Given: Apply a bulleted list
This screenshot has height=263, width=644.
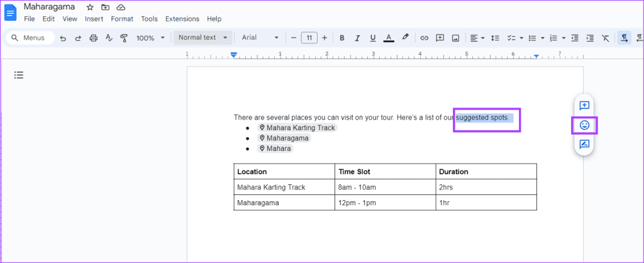Looking at the screenshot, I should click(532, 38).
